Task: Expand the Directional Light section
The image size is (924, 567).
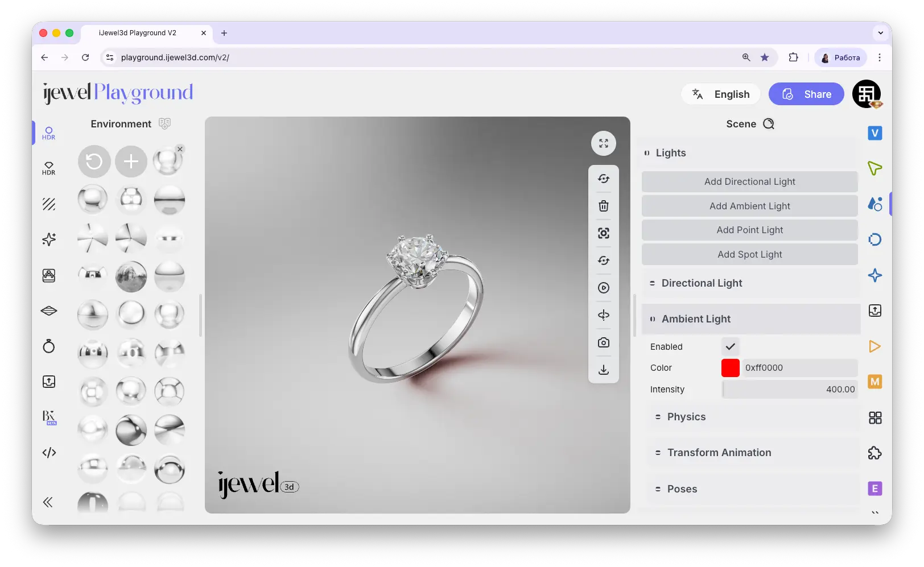Action: (x=751, y=283)
